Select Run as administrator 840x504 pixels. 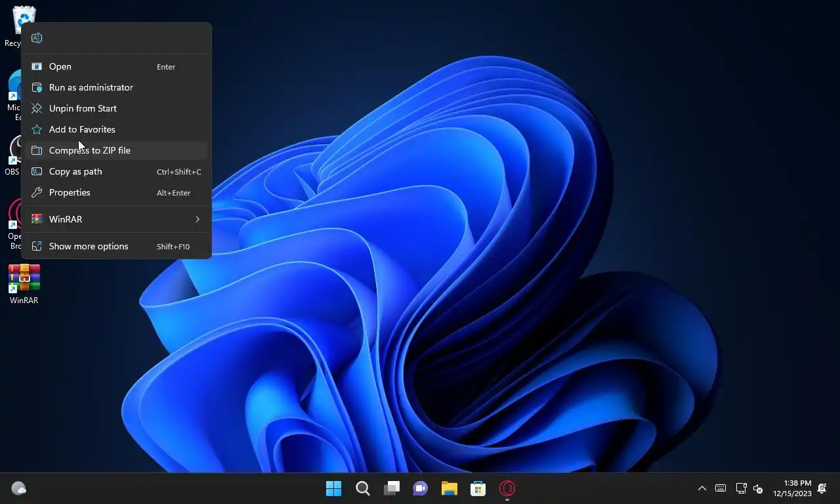[x=117, y=87]
